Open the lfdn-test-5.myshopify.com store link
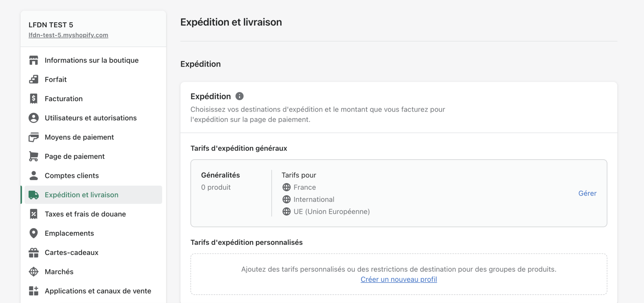The height and width of the screenshot is (303, 644). pos(68,35)
